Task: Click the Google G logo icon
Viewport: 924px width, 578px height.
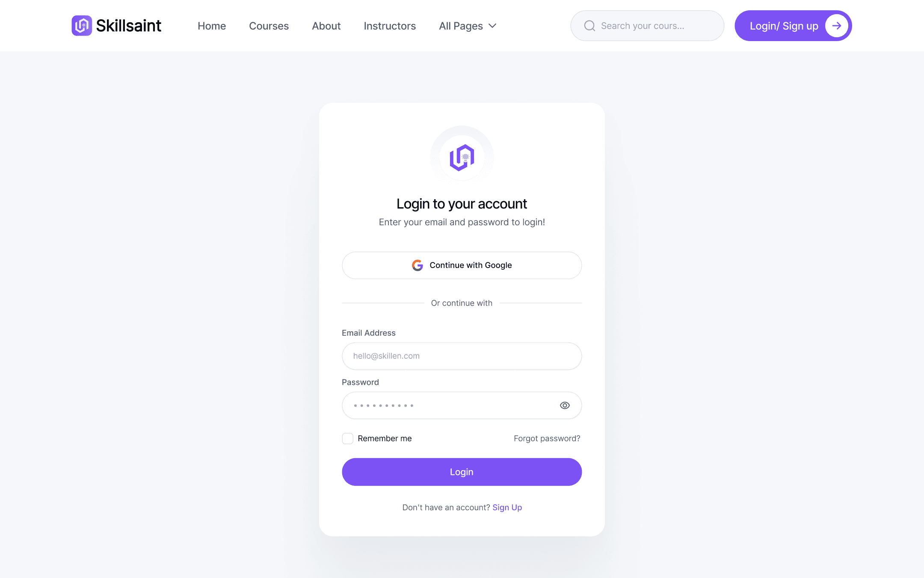Action: coord(418,265)
